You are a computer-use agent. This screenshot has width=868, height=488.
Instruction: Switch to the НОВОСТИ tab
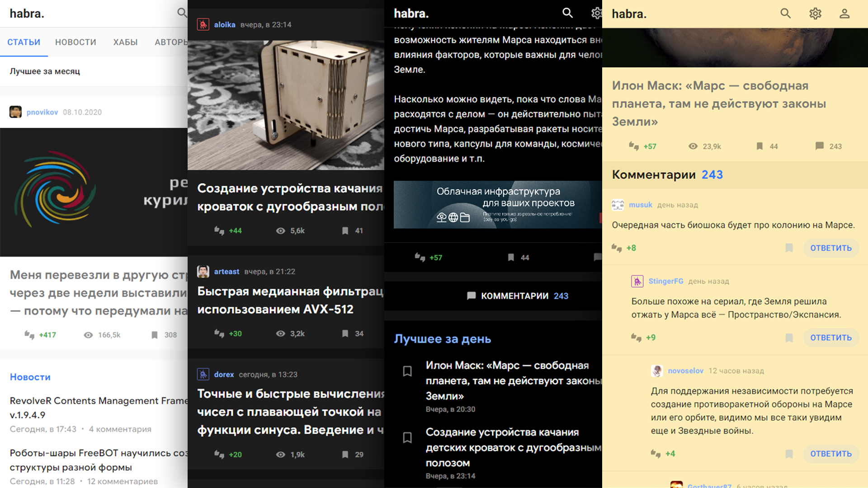(75, 42)
